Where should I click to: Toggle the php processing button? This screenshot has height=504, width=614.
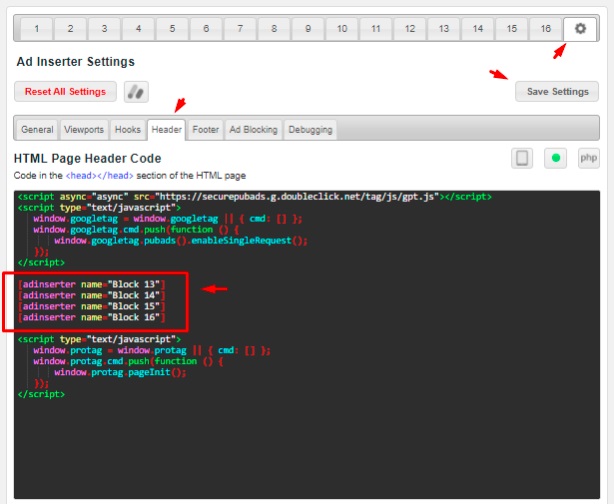pyautogui.click(x=589, y=158)
